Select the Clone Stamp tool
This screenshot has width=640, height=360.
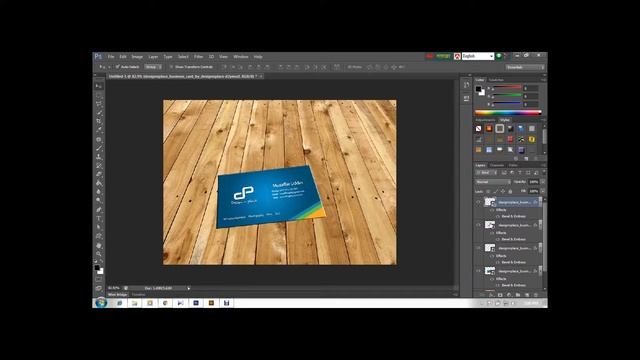pyautogui.click(x=99, y=157)
